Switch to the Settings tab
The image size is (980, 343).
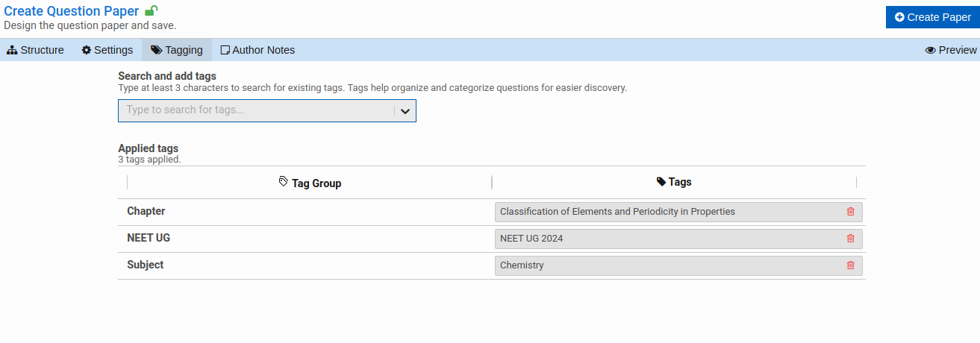(107, 50)
